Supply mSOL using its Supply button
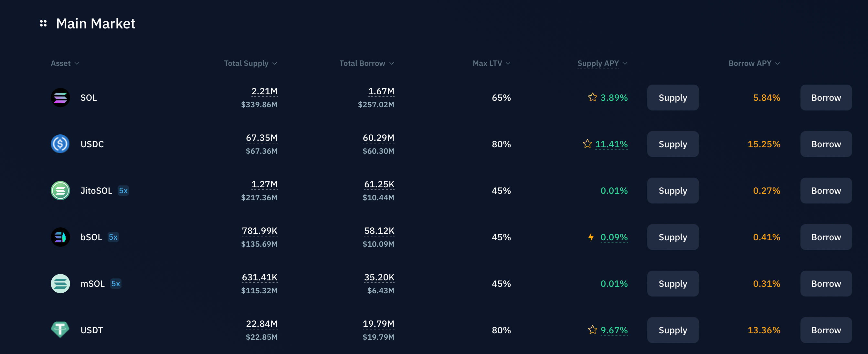The width and height of the screenshot is (868, 354). click(673, 284)
